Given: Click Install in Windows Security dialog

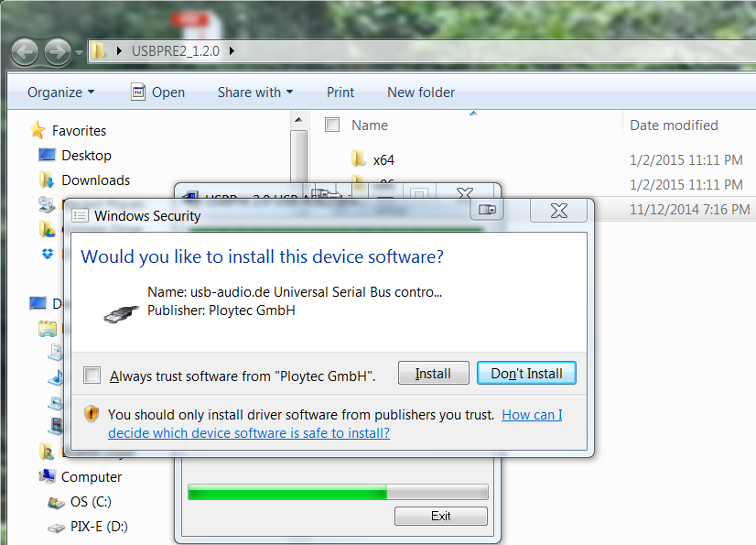Looking at the screenshot, I should 434,373.
